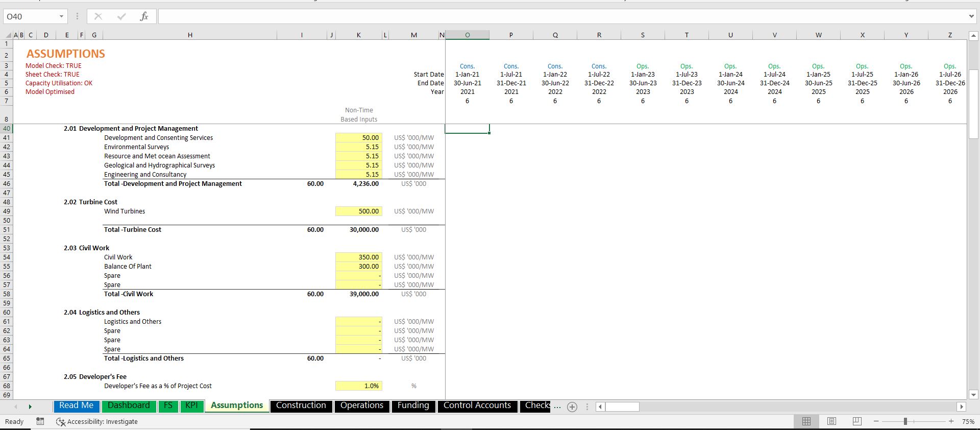Click the 75% zoom level
Image resolution: width=980 pixels, height=430 pixels.
click(968, 422)
